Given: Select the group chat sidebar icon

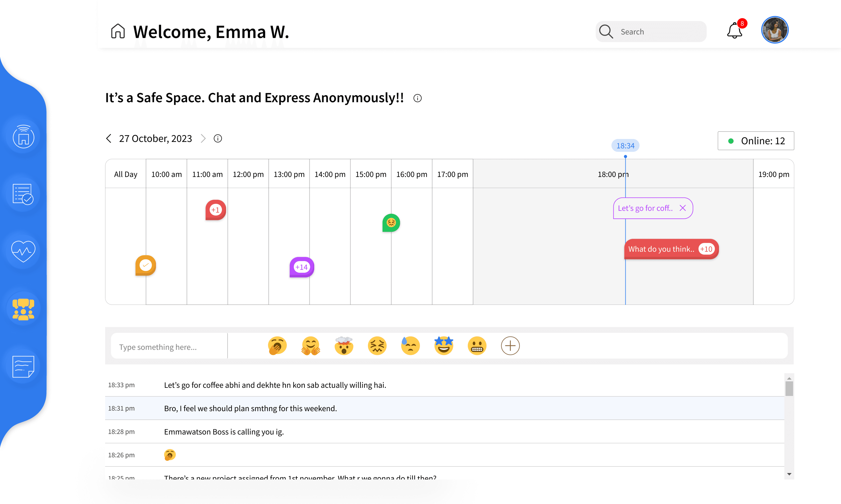Looking at the screenshot, I should (x=23, y=309).
